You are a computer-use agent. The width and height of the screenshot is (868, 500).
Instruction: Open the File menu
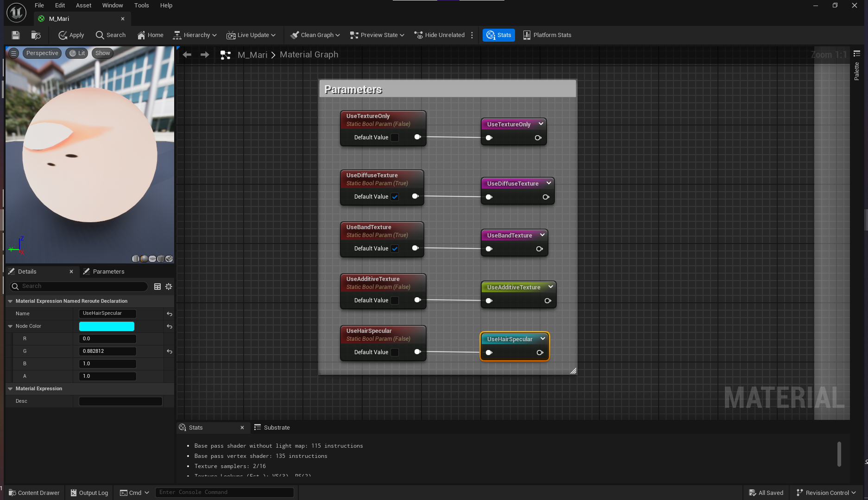(39, 6)
